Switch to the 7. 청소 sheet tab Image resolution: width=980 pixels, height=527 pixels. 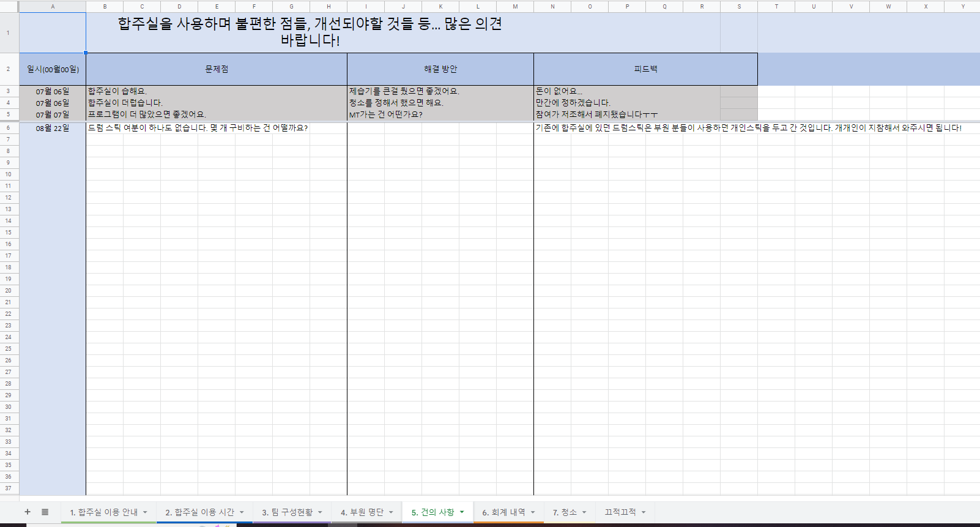[x=565, y=512]
